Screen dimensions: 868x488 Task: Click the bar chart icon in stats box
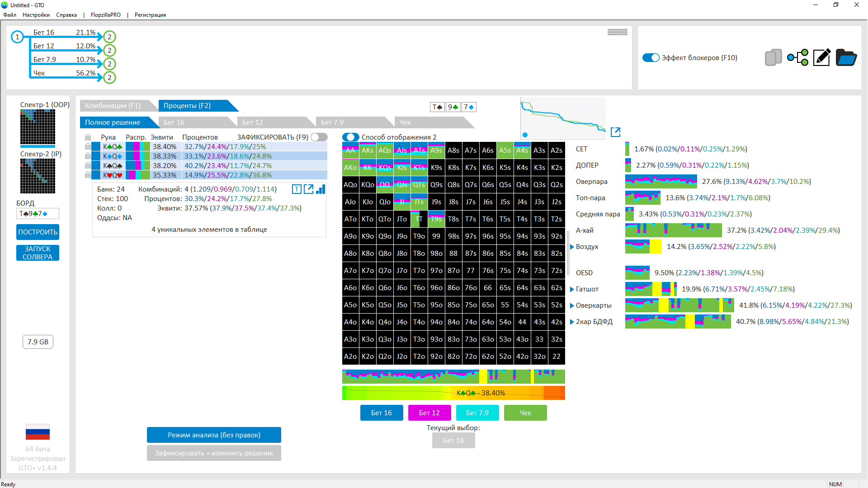[x=321, y=189]
